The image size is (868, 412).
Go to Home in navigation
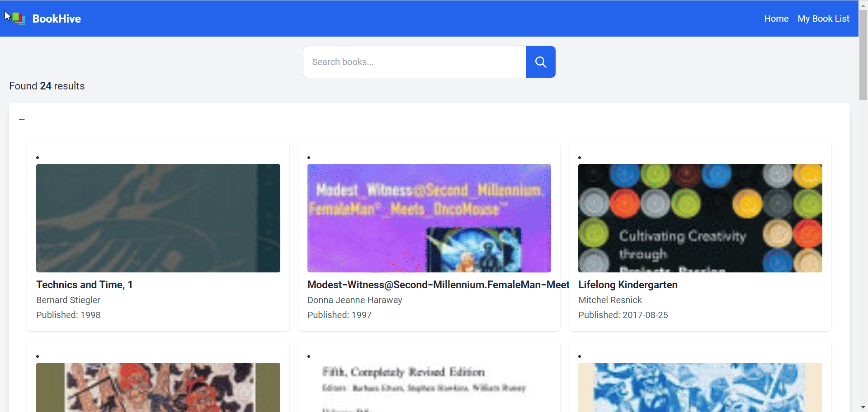point(776,19)
